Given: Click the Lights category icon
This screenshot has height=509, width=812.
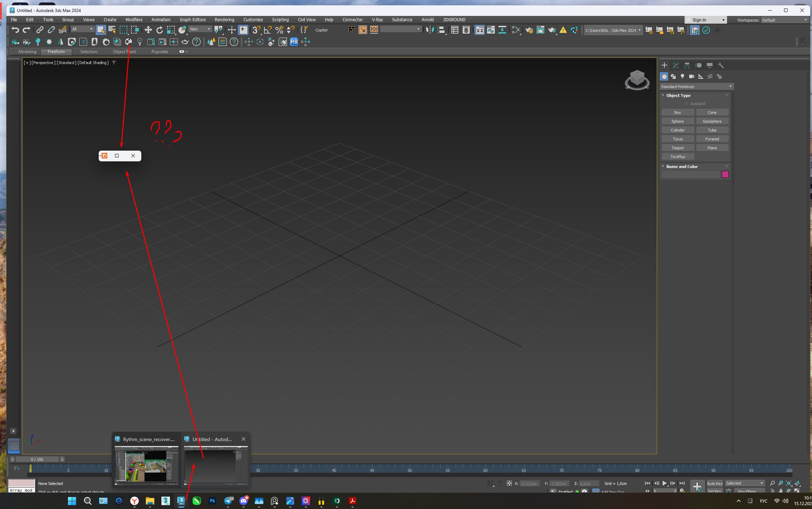Looking at the screenshot, I should point(682,76).
